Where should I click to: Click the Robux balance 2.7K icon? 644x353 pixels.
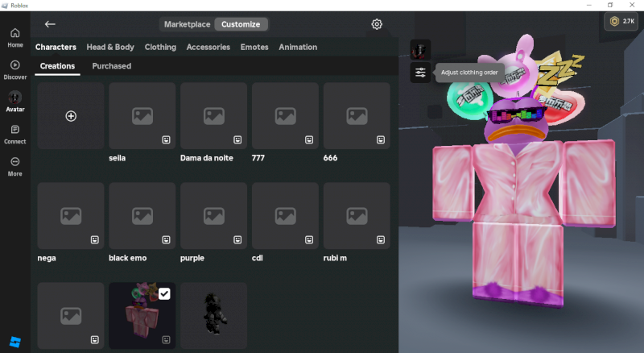click(x=621, y=23)
